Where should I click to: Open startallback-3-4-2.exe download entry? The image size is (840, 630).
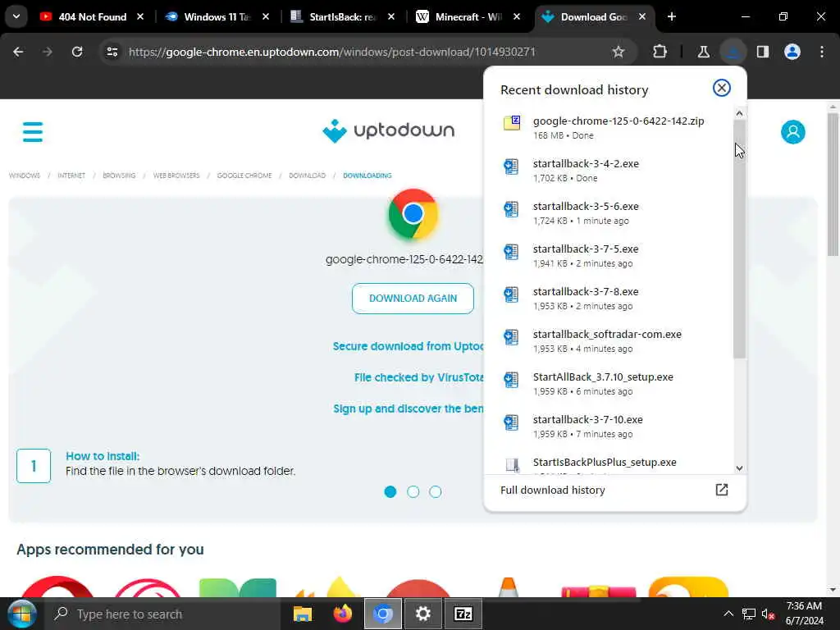pyautogui.click(x=609, y=171)
